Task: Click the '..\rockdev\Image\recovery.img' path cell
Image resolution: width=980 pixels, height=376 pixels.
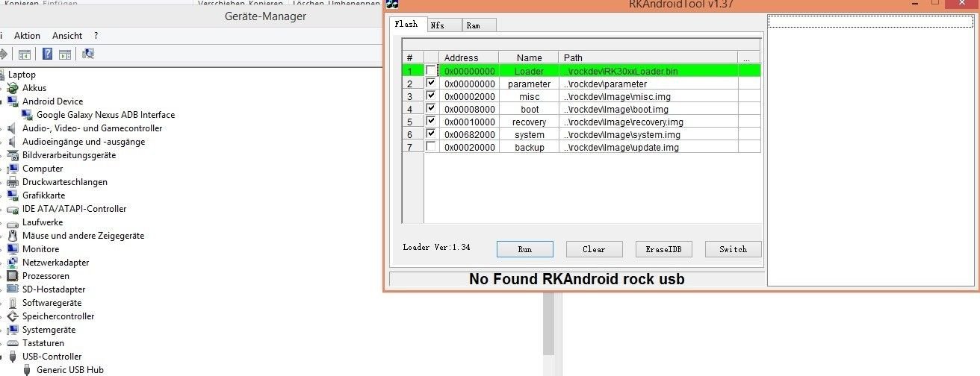Action: [x=648, y=122]
